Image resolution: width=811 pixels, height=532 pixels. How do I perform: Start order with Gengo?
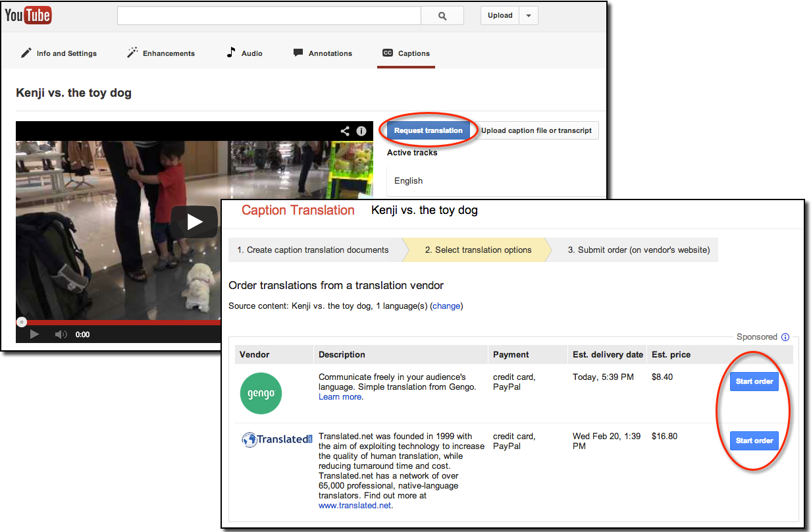pos(754,382)
